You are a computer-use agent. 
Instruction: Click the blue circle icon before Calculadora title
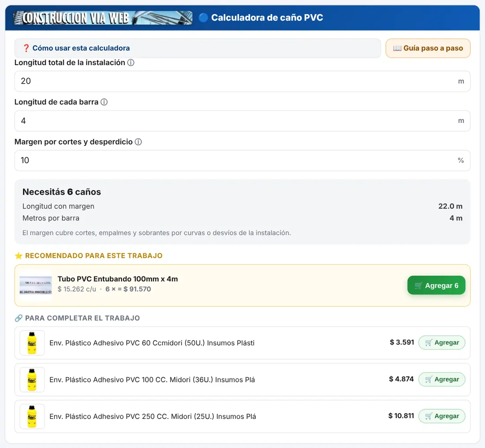[203, 18]
